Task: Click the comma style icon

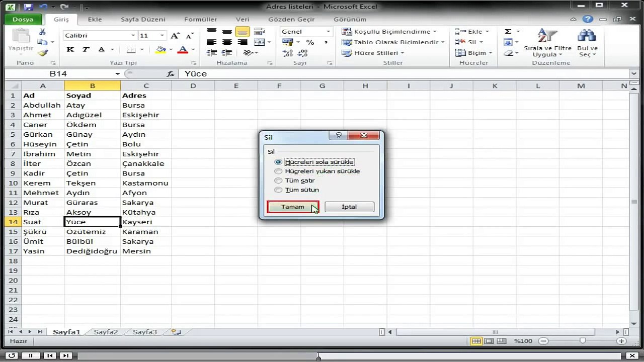Action: click(326, 42)
